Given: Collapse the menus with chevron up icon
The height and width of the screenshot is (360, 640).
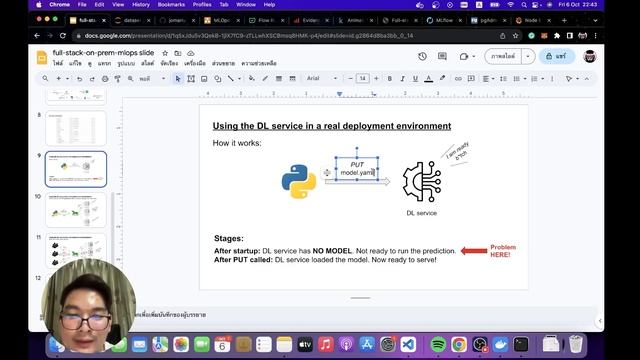Looking at the screenshot, I should [587, 78].
